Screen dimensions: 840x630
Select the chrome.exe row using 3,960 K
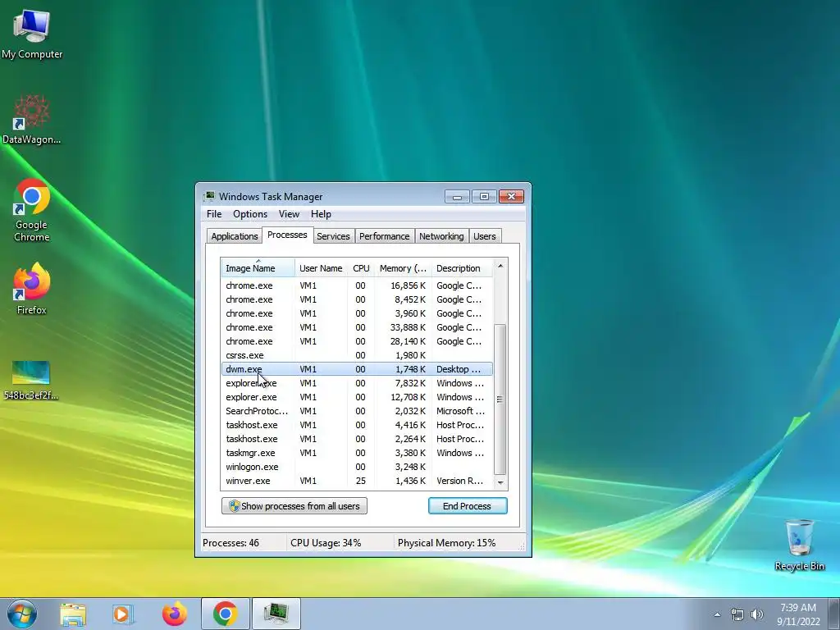tap(357, 313)
